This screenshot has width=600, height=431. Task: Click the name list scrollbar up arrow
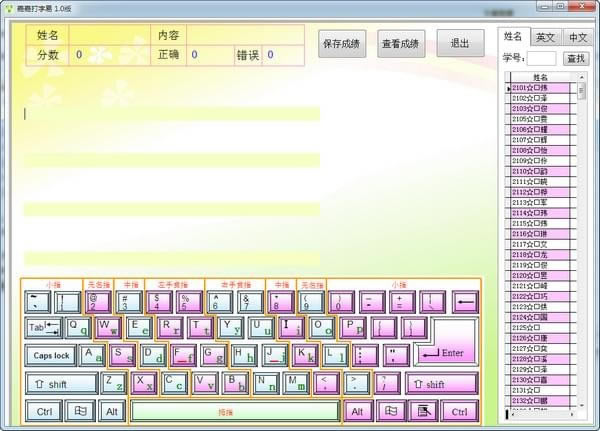[x=581, y=77]
